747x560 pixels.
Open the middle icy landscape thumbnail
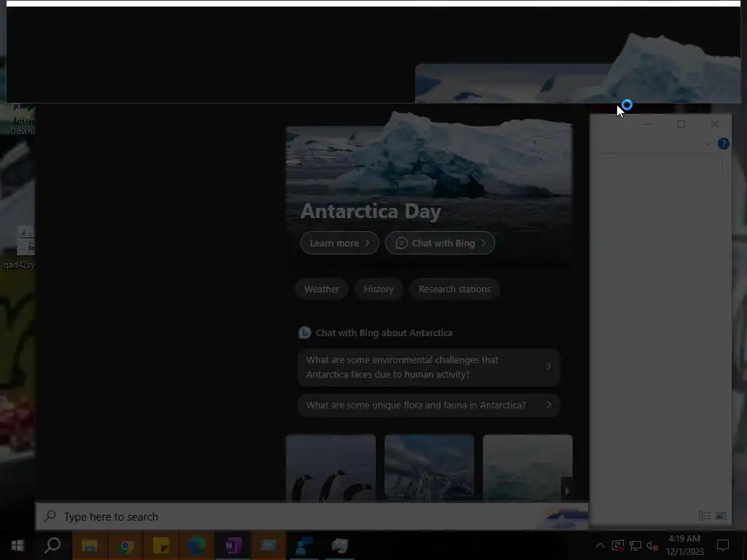tap(429, 468)
